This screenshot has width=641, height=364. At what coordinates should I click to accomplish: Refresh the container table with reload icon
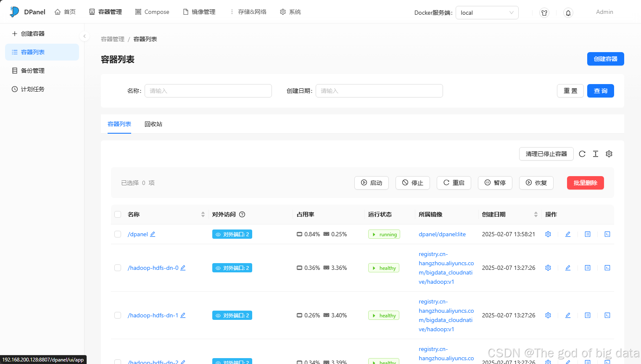[582, 154]
